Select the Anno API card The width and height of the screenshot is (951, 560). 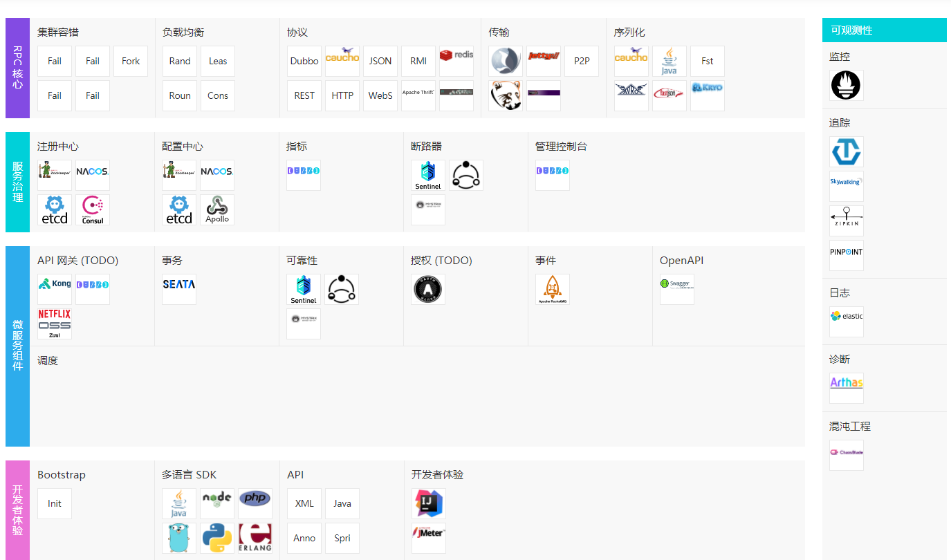tap(304, 538)
